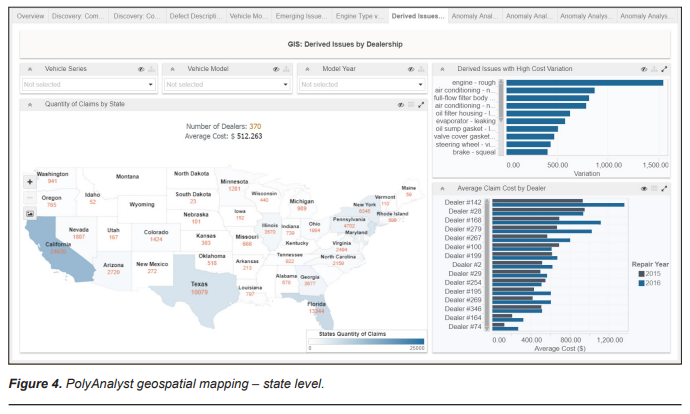Toggle visibility eye on Model Year panel
This screenshot has height=414, width=690.
[x=411, y=69]
